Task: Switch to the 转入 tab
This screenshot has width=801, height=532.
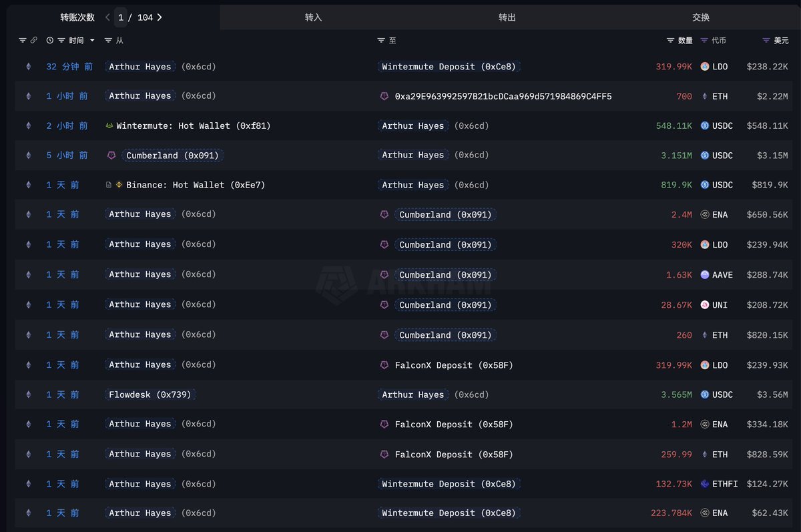Action: (x=314, y=17)
